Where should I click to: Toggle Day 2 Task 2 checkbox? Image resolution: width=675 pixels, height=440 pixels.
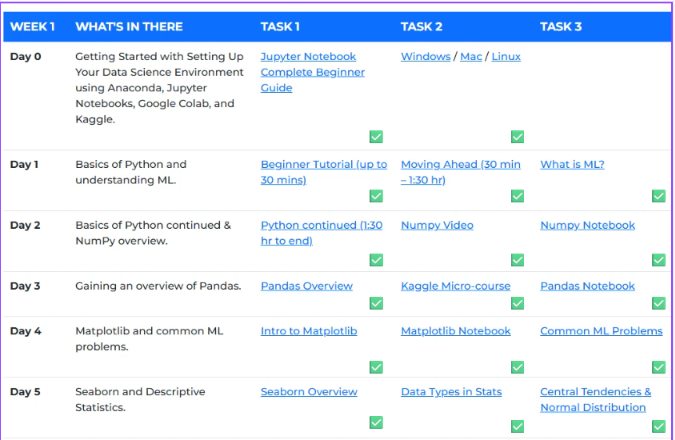coord(517,260)
